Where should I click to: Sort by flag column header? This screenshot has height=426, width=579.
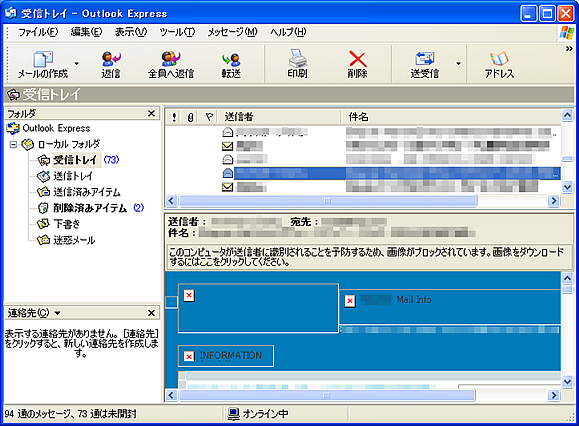click(x=209, y=117)
